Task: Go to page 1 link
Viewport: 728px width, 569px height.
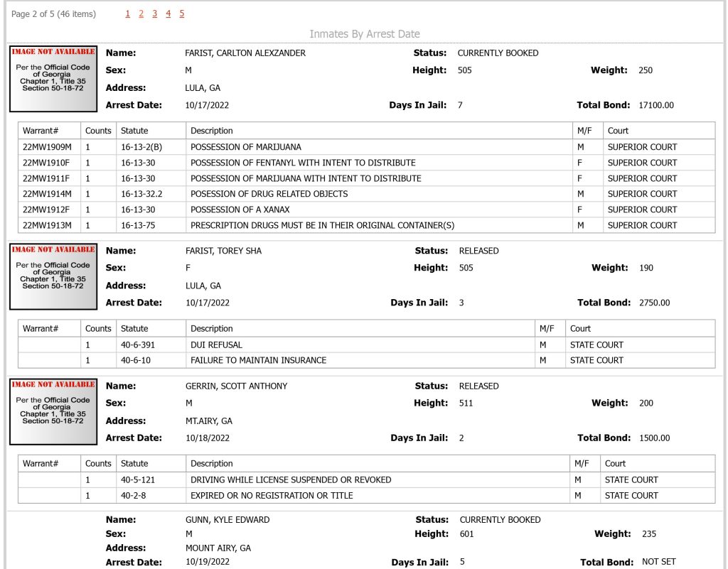Action: coord(128,14)
